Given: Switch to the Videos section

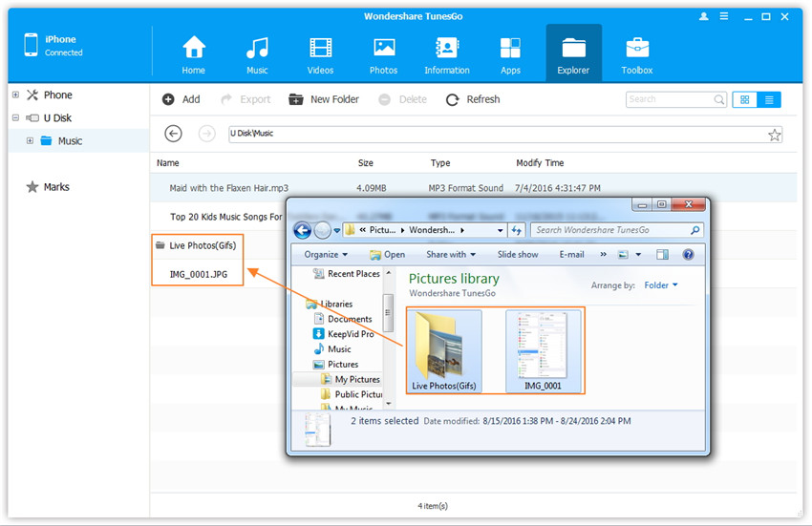Looking at the screenshot, I should 321,55.
